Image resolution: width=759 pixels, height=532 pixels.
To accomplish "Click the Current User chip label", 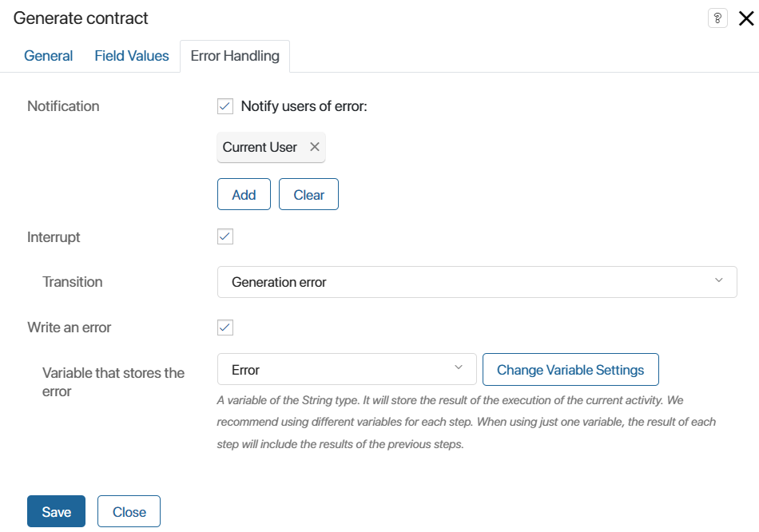I will (260, 147).
